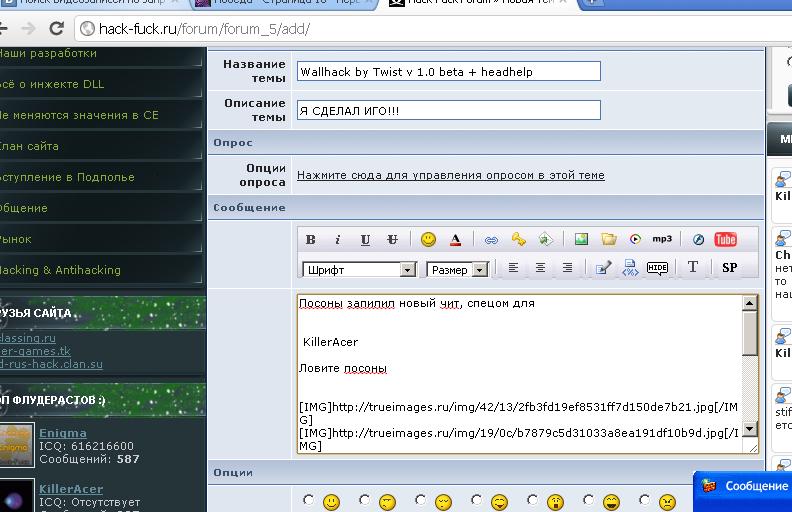Click the Описание темы input field
The width and height of the screenshot is (792, 512).
point(448,110)
